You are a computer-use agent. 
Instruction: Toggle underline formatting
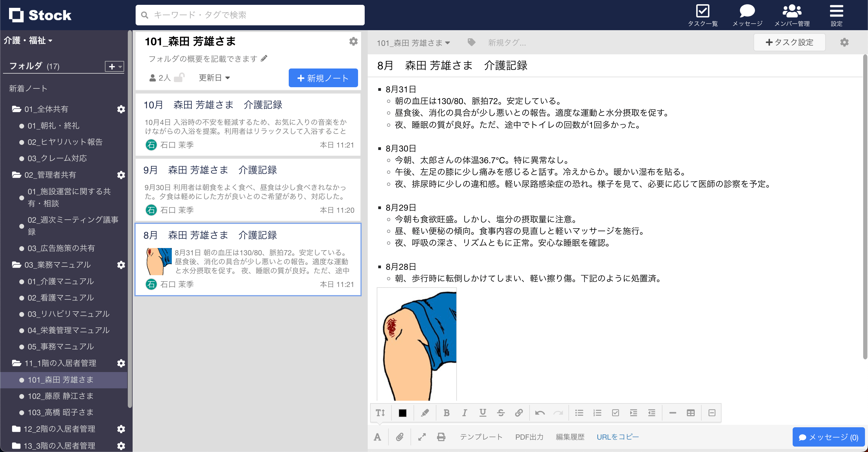(x=483, y=412)
